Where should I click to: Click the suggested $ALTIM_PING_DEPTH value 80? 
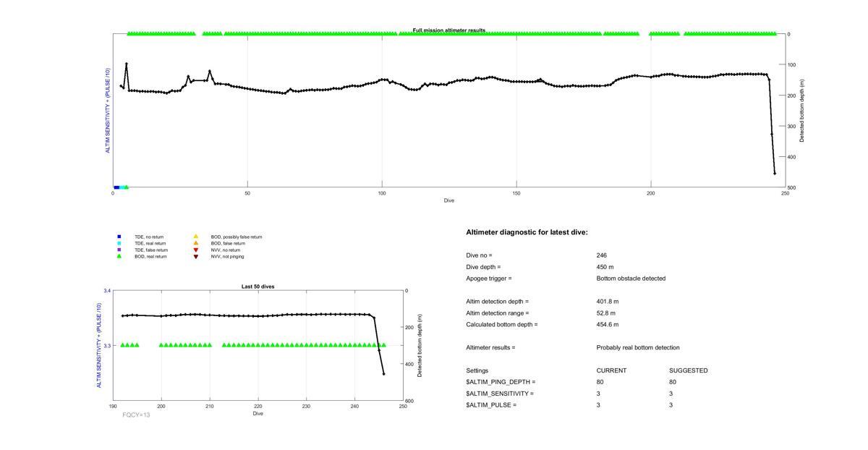pos(673,382)
